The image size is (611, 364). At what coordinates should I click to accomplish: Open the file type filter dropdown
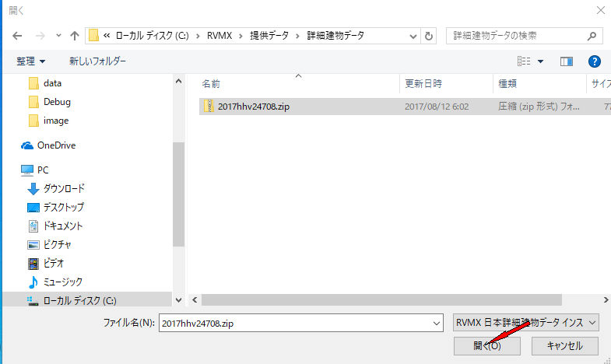click(525, 322)
